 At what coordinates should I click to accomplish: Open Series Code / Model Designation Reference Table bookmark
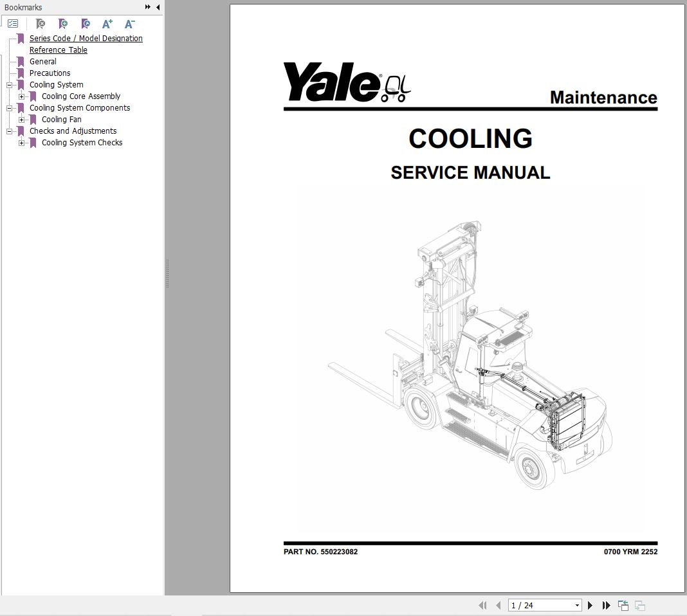(86, 44)
